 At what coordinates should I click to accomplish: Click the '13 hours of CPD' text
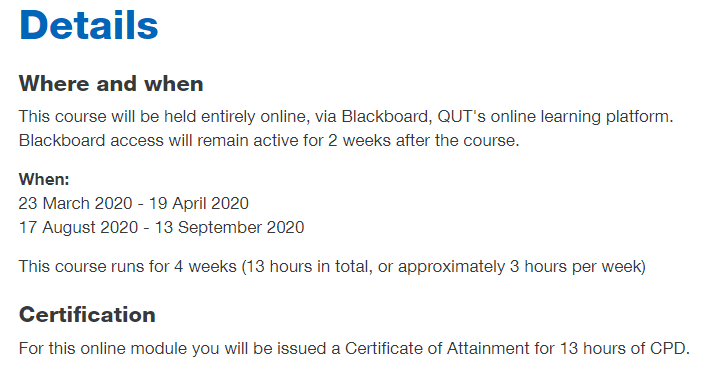624,348
